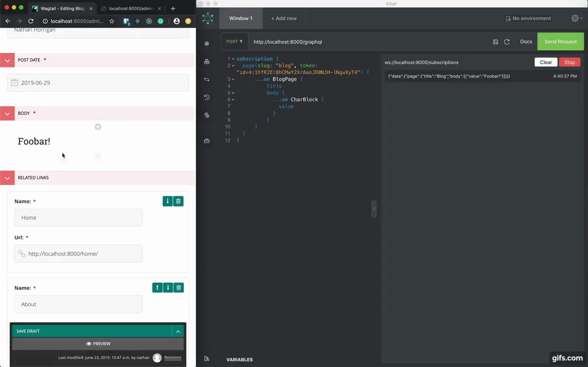Click the Post Date input field
The width and height of the screenshot is (588, 367).
tap(98, 83)
